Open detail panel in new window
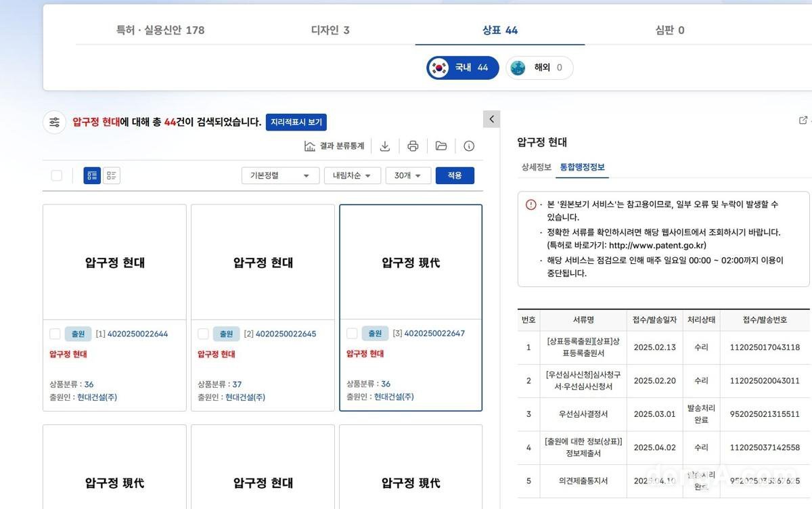 coord(803,120)
